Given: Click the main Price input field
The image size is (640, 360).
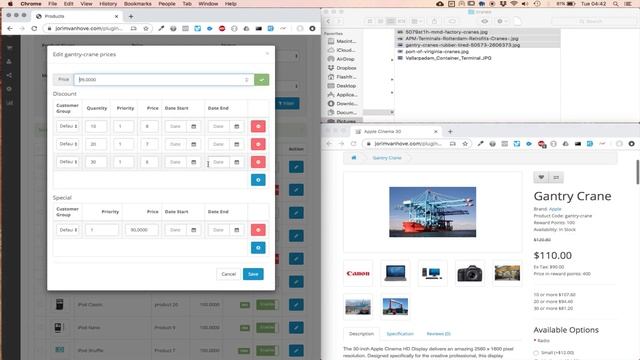Looking at the screenshot, I should (x=163, y=80).
